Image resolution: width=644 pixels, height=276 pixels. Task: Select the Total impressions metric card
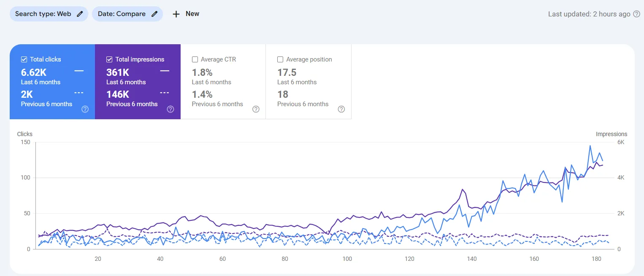pyautogui.click(x=138, y=82)
